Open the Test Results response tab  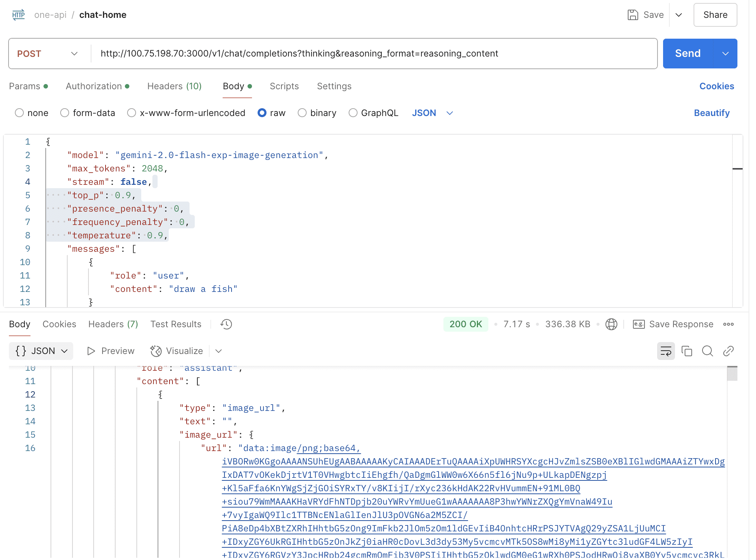pos(176,324)
